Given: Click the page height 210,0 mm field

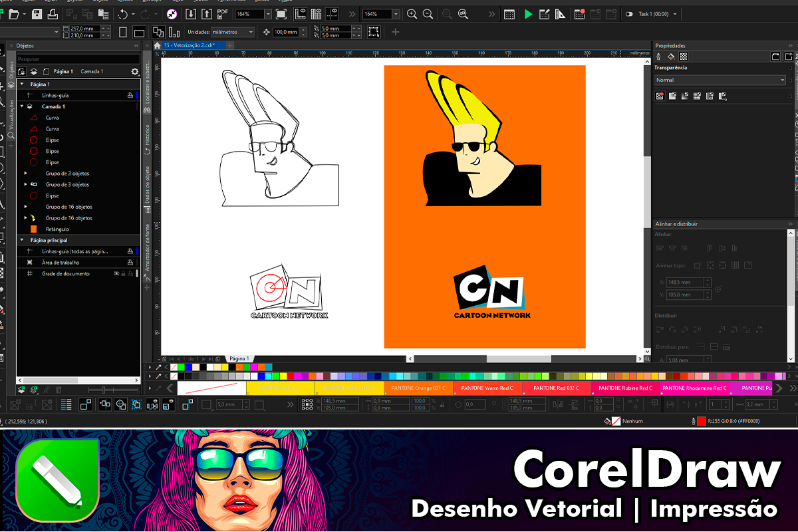Looking at the screenshot, I should pyautogui.click(x=84, y=35).
